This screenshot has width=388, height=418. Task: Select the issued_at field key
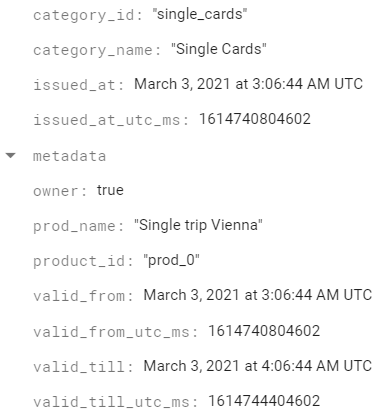(79, 85)
